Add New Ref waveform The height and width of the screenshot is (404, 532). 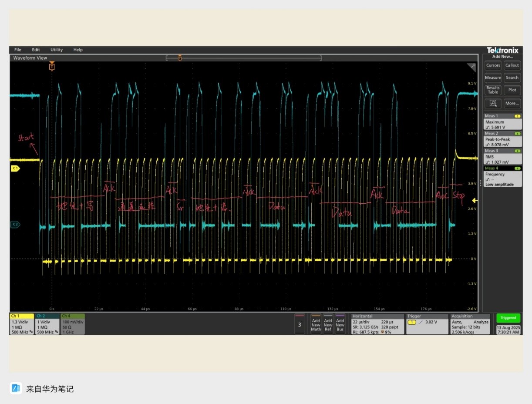328,324
